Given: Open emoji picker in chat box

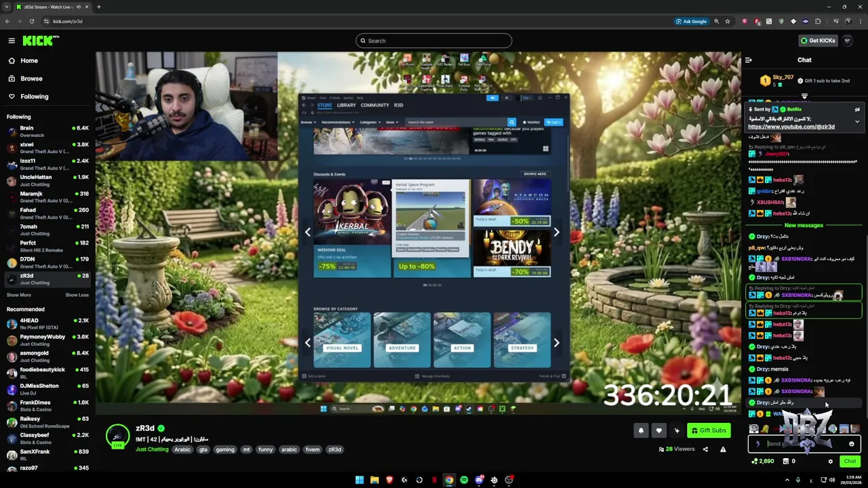Looking at the screenshot, I should 852,444.
